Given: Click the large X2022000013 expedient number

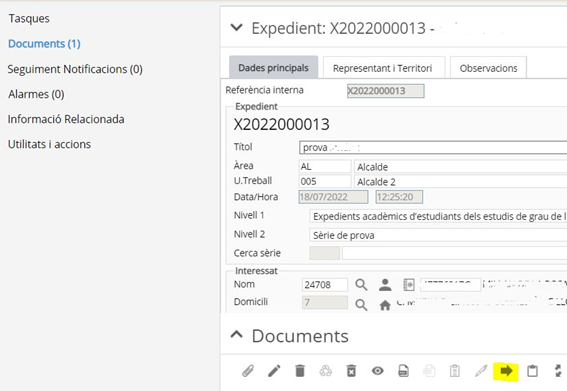Looking at the screenshot, I should point(281,124).
